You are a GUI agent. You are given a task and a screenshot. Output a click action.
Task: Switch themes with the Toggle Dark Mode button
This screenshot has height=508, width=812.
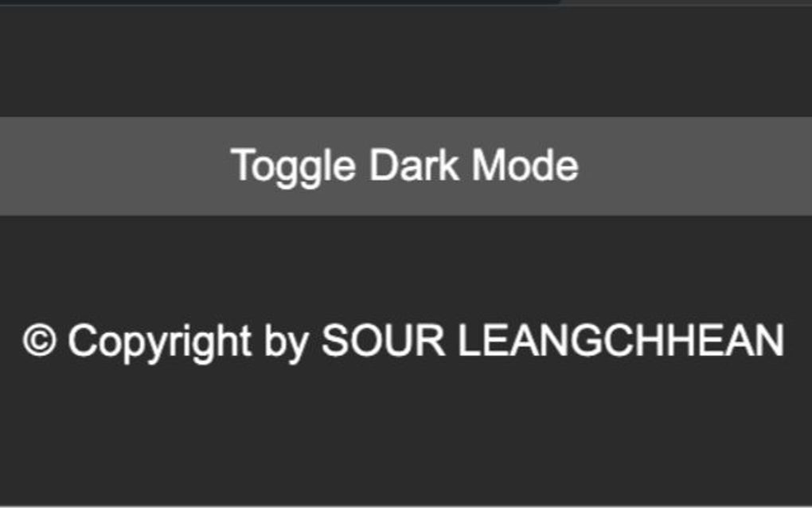[x=406, y=164]
